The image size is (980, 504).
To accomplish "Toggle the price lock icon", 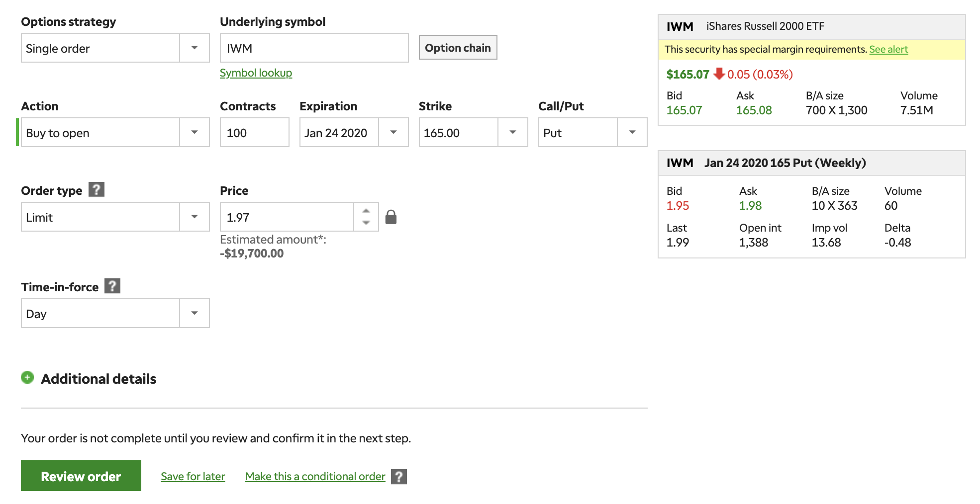I will click(391, 217).
